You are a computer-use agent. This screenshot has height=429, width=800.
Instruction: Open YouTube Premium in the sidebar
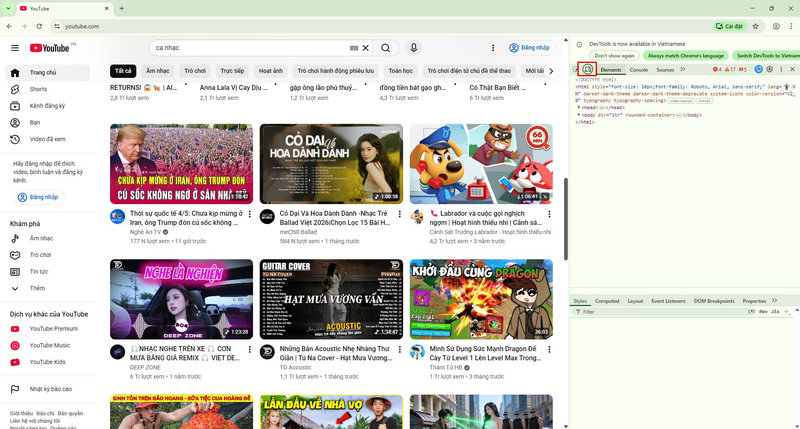48,329
